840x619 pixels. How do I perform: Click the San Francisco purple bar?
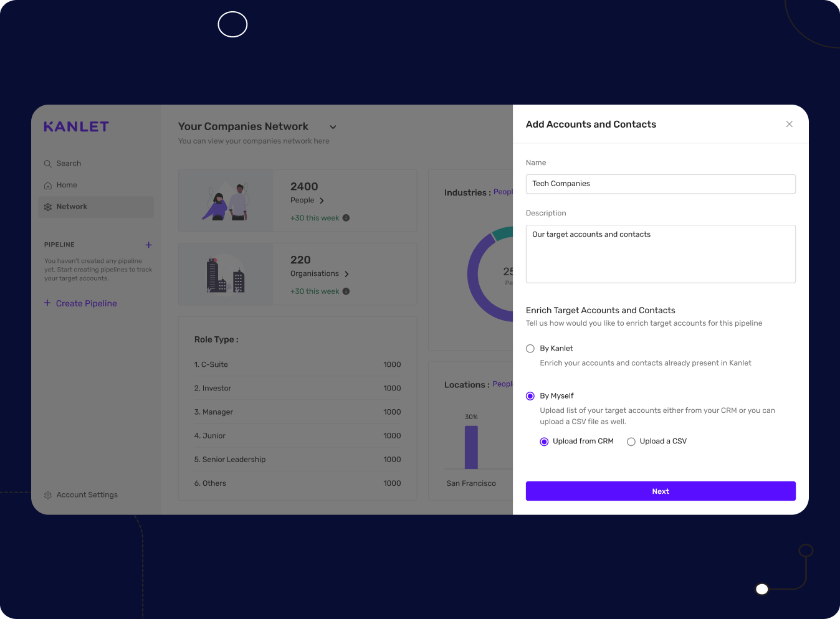coord(471,447)
